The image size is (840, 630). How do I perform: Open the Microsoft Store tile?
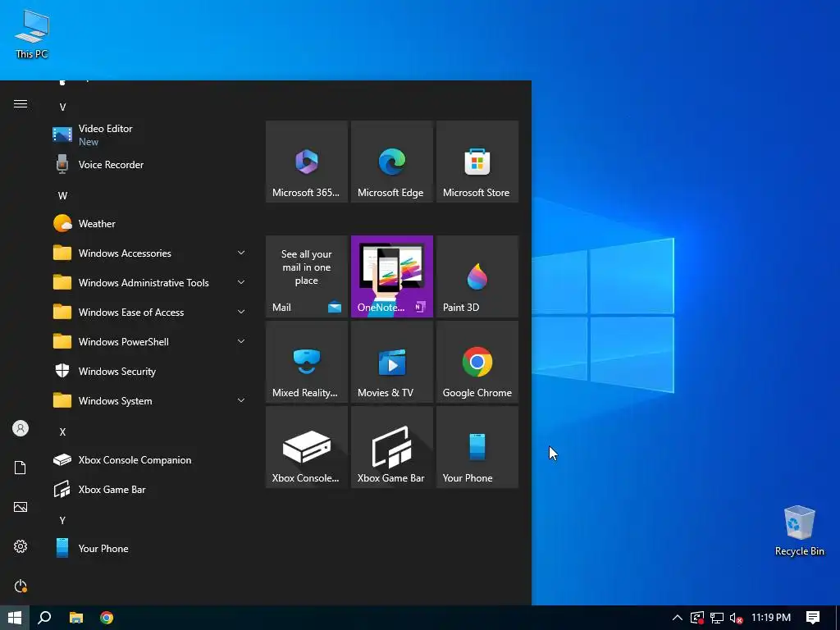tap(477, 162)
